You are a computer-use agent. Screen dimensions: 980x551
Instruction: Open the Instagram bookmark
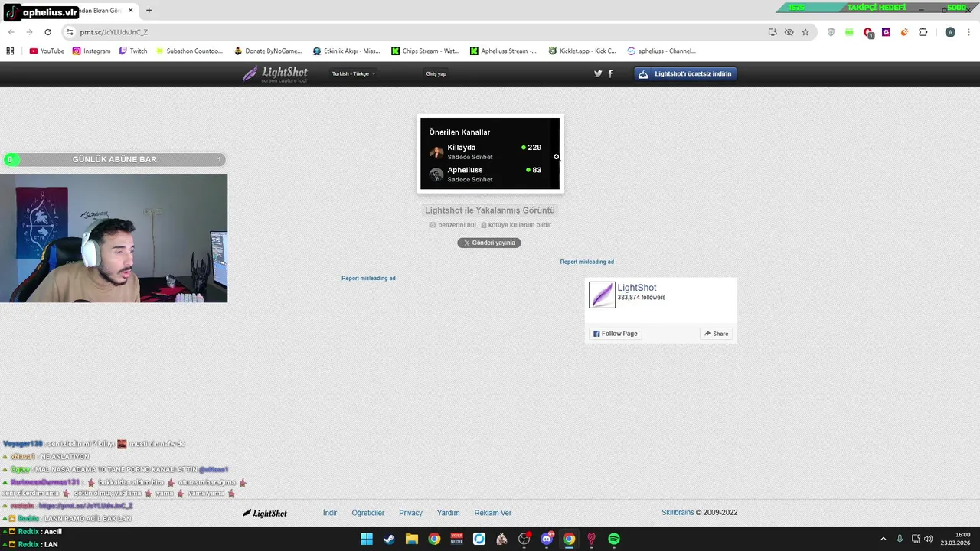coord(91,51)
